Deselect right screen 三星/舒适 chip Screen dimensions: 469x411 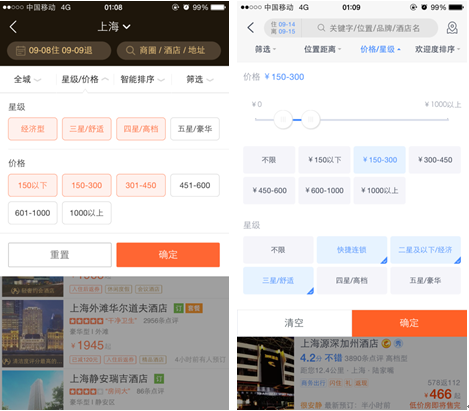(x=278, y=281)
